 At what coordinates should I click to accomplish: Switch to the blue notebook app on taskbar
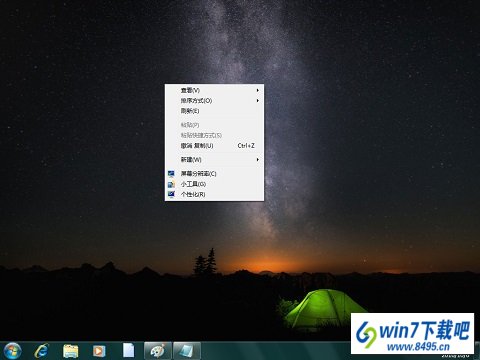pos(187,351)
